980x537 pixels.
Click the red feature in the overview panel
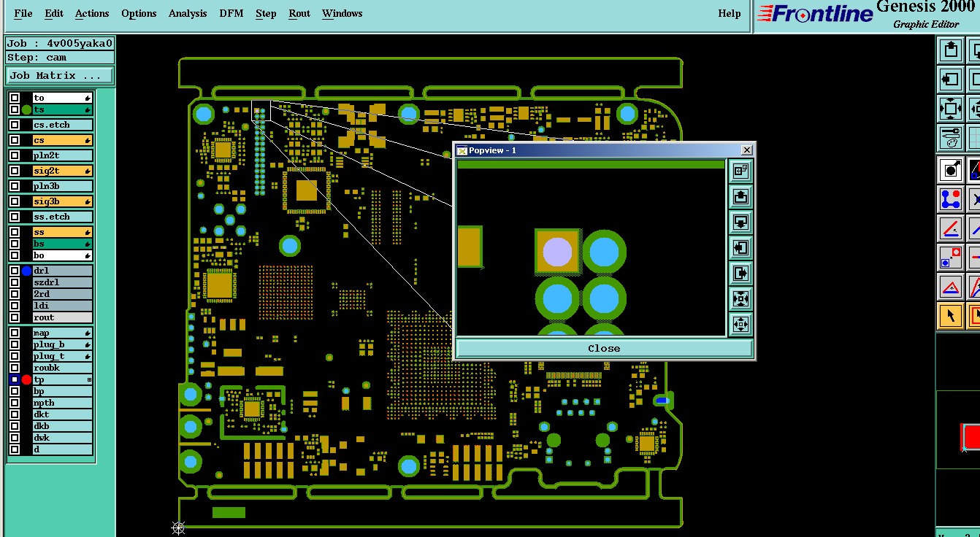tap(972, 437)
